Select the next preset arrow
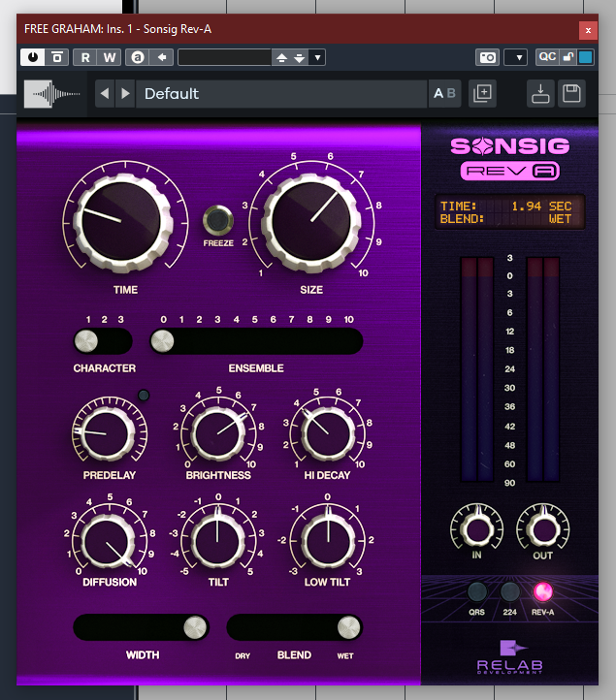 [x=124, y=93]
